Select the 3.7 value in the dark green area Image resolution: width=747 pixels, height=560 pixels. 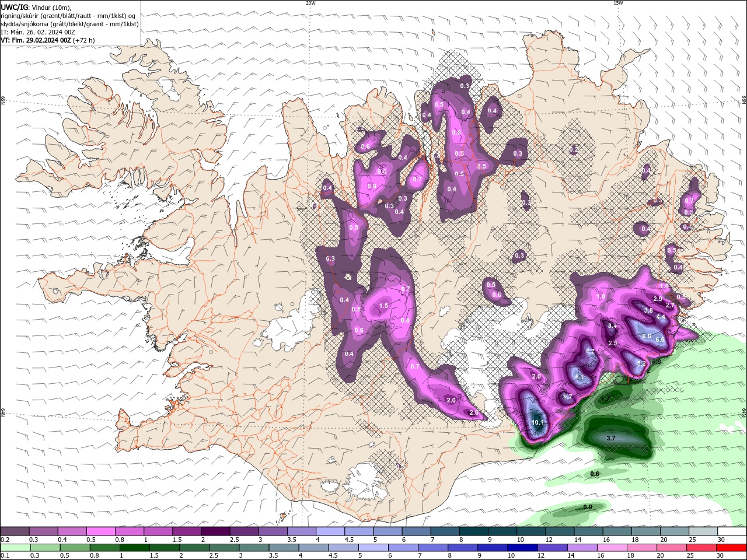click(611, 437)
